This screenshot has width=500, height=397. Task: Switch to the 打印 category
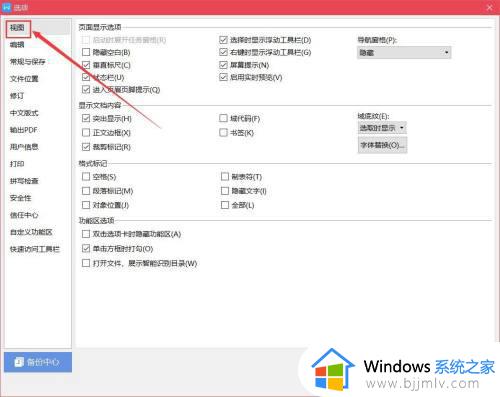click(x=17, y=164)
